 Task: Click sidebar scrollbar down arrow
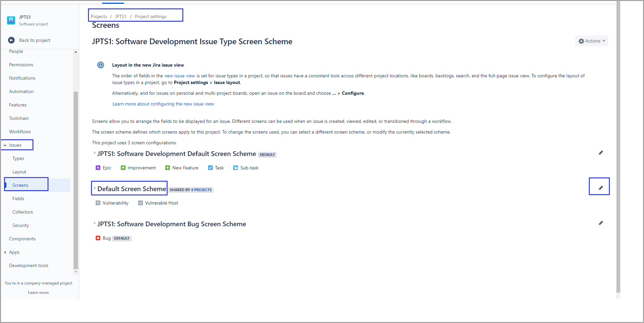pos(76,271)
